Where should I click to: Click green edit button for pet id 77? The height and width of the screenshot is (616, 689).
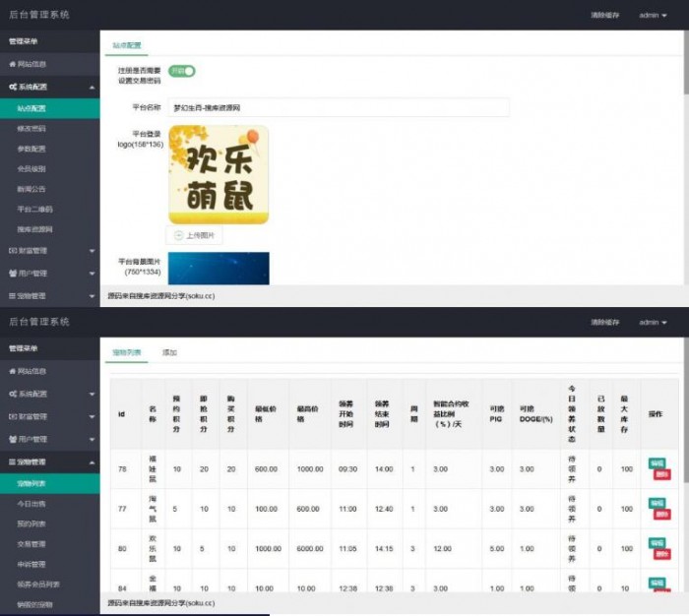(657, 503)
